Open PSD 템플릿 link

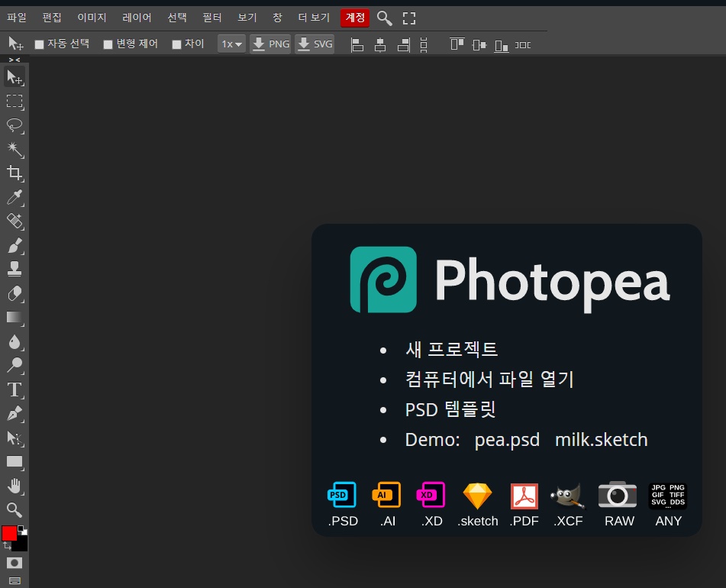pyautogui.click(x=450, y=409)
